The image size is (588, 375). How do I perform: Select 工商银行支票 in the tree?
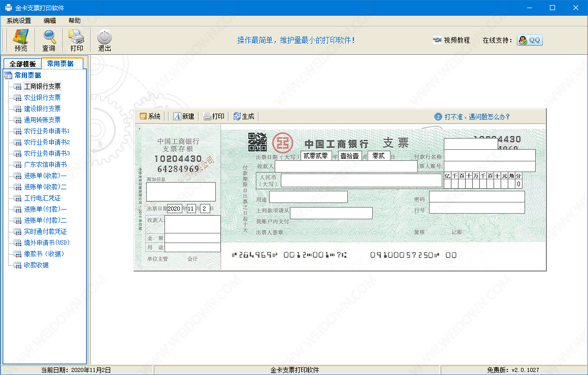pos(42,87)
